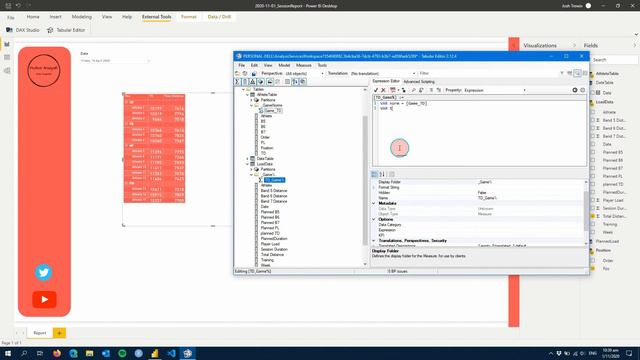
Task: Open the Format ribbon tab in Power BI
Action: (189, 17)
